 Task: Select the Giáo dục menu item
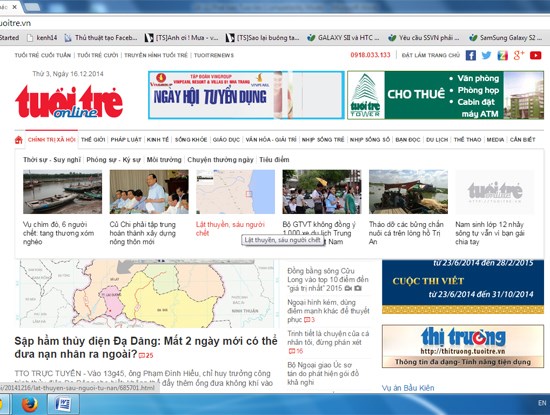pyautogui.click(x=226, y=140)
